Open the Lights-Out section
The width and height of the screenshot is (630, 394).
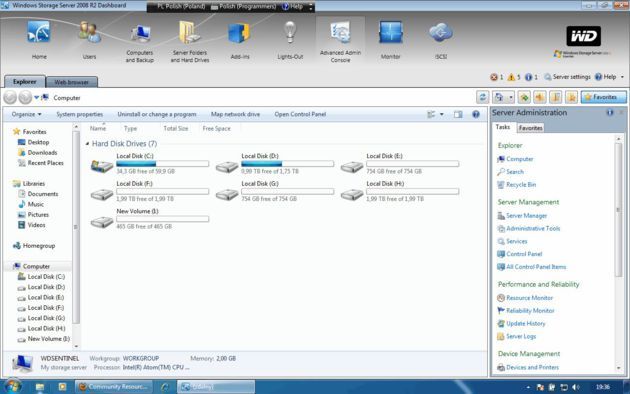pos(290,40)
